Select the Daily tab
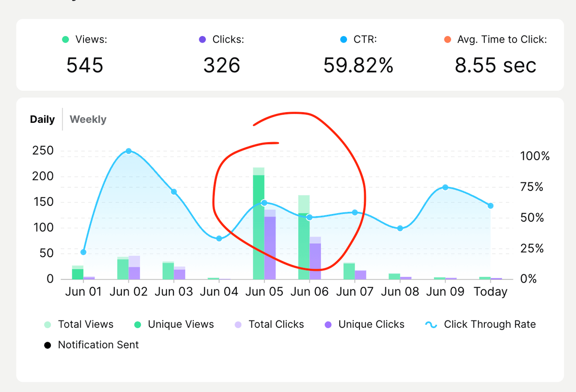 [x=42, y=119]
